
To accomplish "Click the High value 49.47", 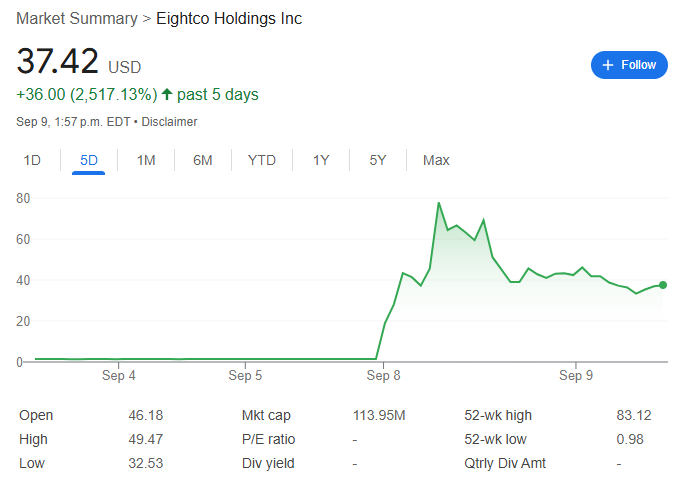I will tap(145, 439).
